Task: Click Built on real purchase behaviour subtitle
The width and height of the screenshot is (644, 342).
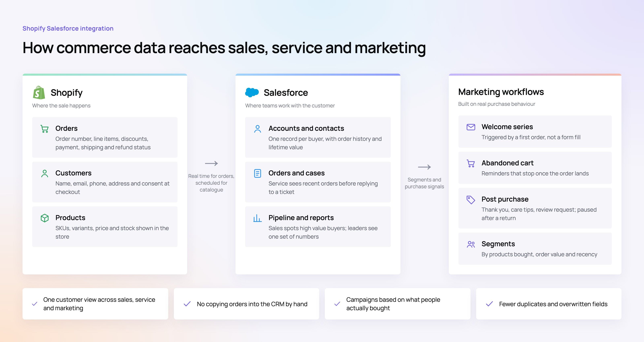Action: (496, 104)
